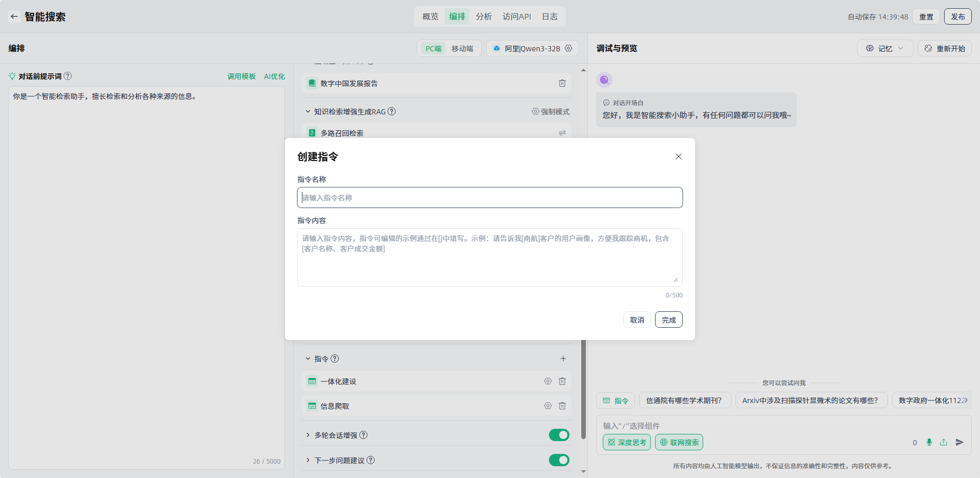Expand the 多轮会话增强 section
The width and height of the screenshot is (980, 478).
tap(308, 435)
